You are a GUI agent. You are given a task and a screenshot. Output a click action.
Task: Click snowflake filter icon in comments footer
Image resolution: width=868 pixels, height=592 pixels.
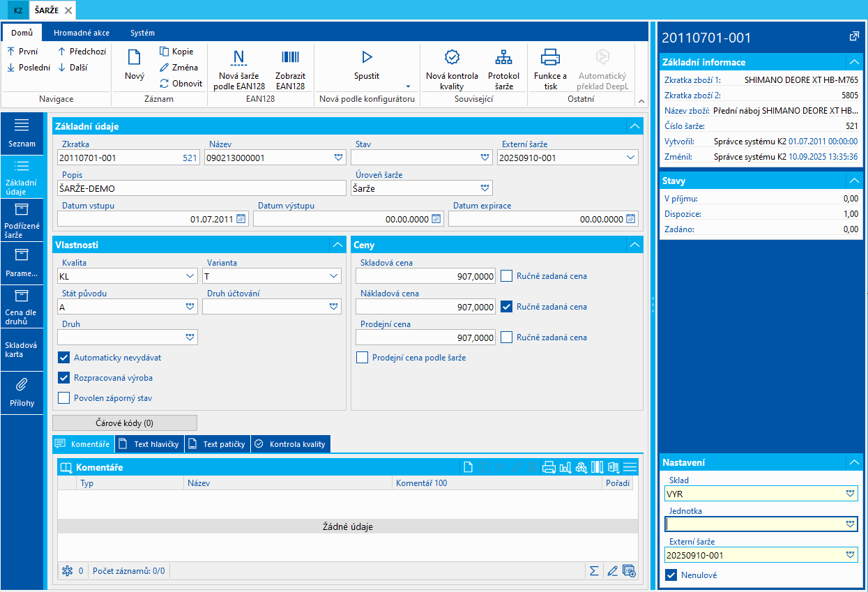(x=68, y=571)
